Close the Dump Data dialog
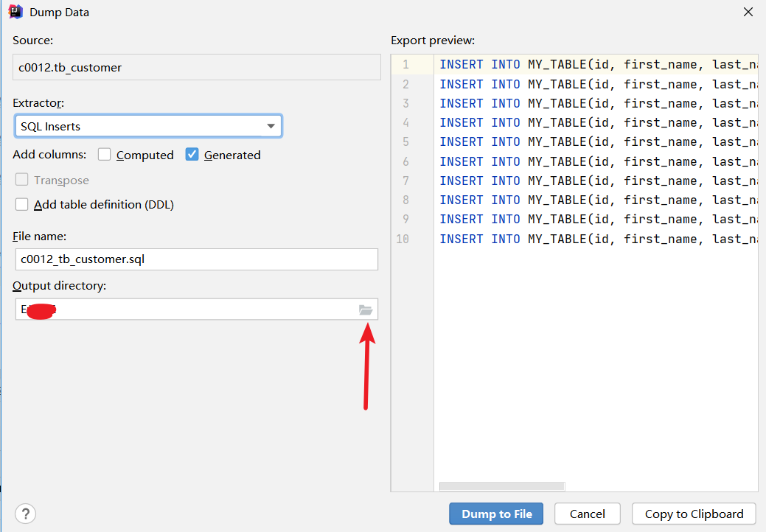 pyautogui.click(x=748, y=12)
